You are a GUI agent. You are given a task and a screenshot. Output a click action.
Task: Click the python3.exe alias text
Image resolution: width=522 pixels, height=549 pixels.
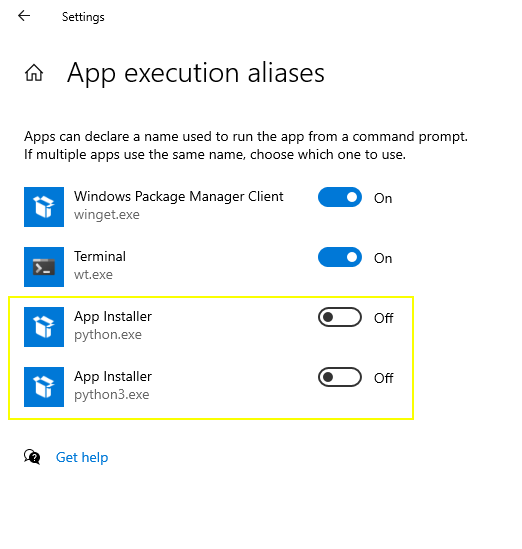tap(111, 395)
